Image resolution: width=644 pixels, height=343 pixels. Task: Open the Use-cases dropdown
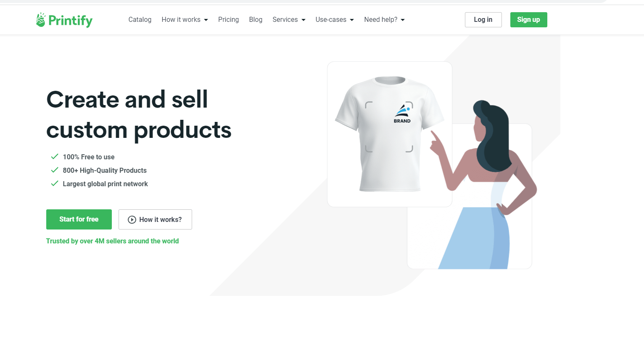(335, 20)
